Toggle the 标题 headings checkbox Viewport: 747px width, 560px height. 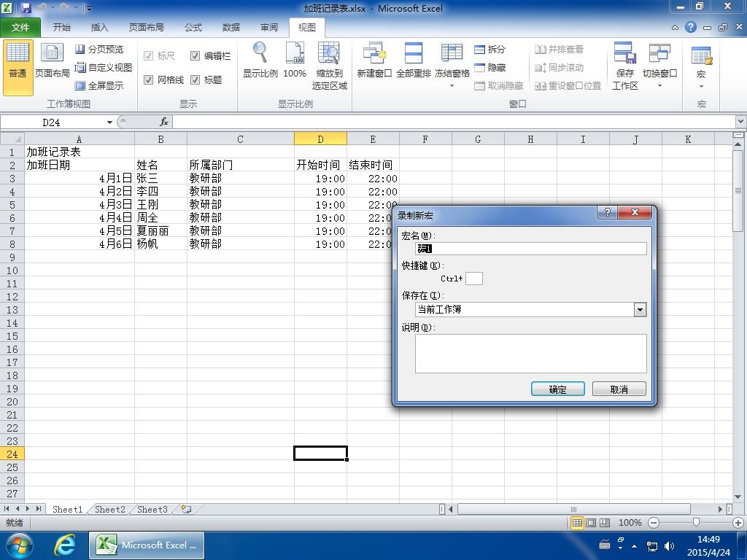click(195, 79)
